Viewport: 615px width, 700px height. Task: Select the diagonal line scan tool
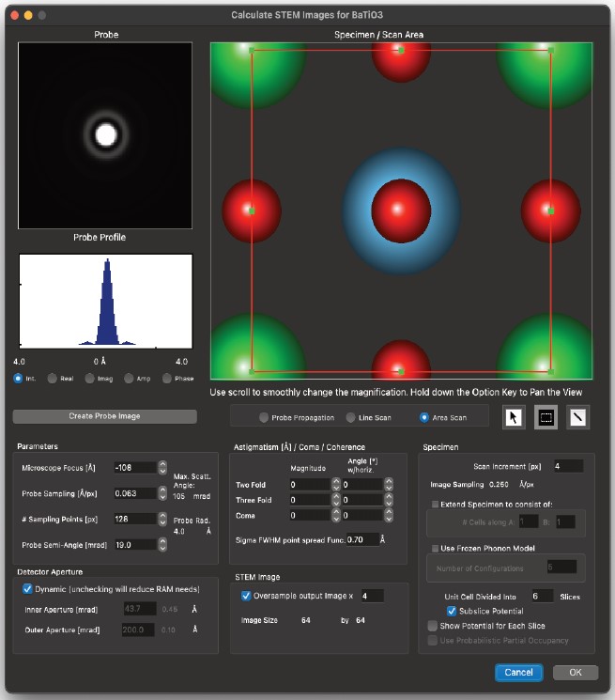(578, 417)
